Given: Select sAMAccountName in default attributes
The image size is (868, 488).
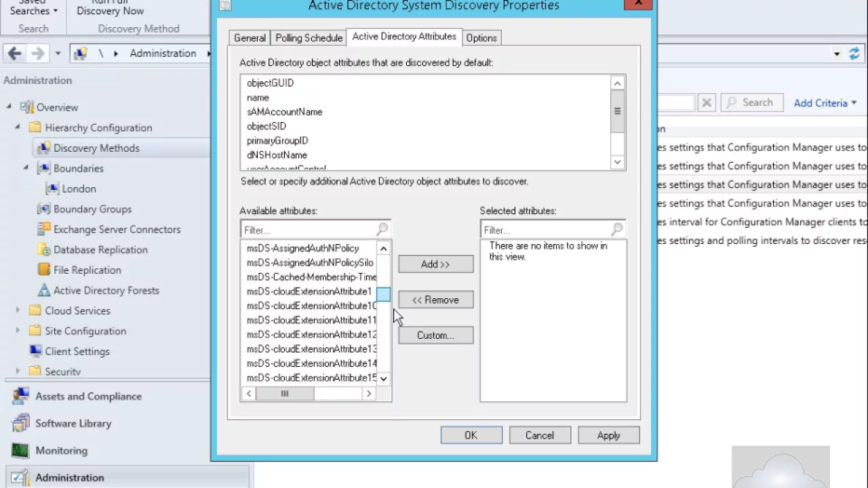Looking at the screenshot, I should [285, 112].
